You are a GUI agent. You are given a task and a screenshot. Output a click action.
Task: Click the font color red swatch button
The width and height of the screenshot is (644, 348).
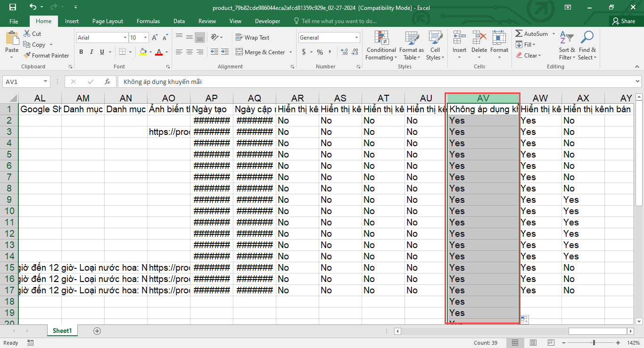pos(158,52)
